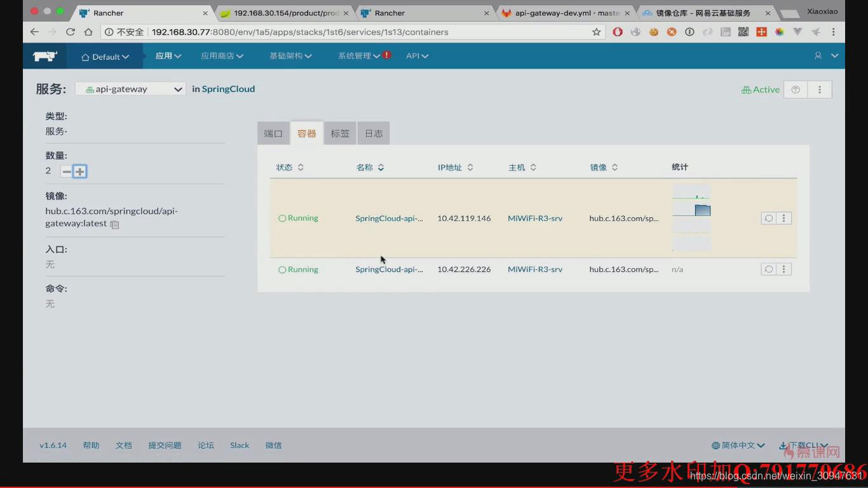Screen dimensions: 868x488
Task: Open MiWiFi-R3-srv host in first row
Action: [535, 218]
